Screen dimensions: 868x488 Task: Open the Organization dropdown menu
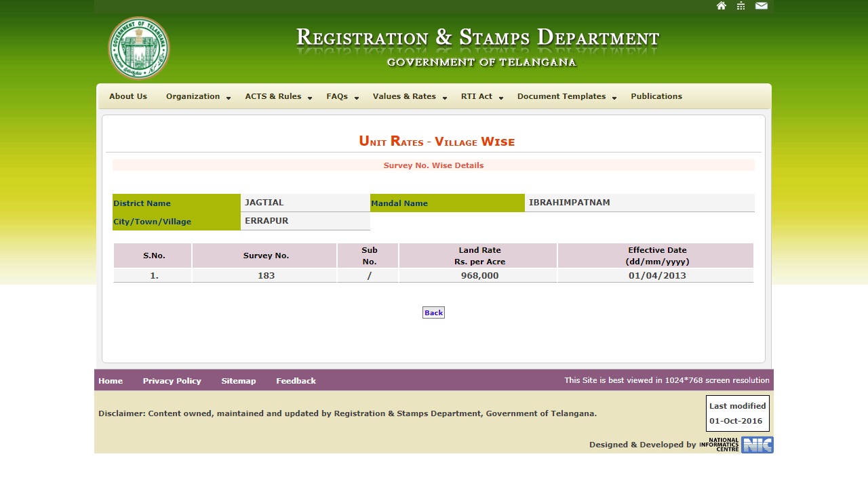tap(193, 96)
